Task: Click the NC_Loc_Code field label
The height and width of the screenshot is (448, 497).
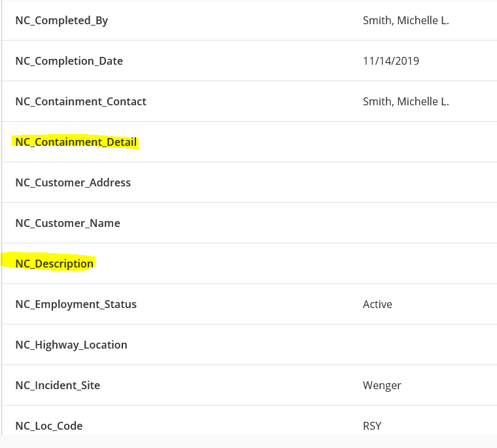Action: (x=48, y=426)
